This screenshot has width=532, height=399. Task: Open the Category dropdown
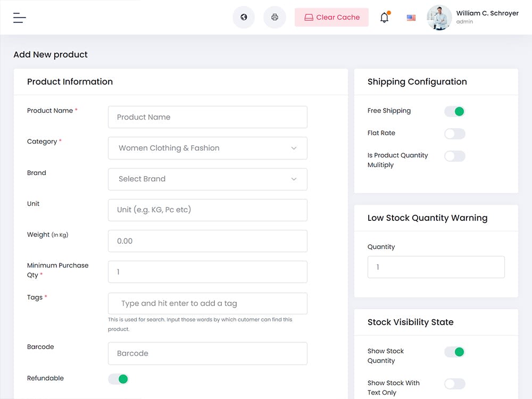(x=207, y=148)
